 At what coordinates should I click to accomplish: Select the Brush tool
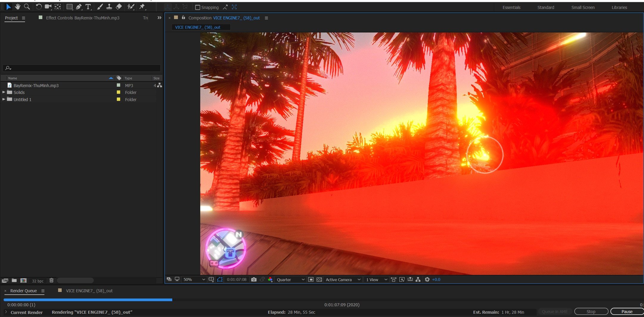point(100,7)
